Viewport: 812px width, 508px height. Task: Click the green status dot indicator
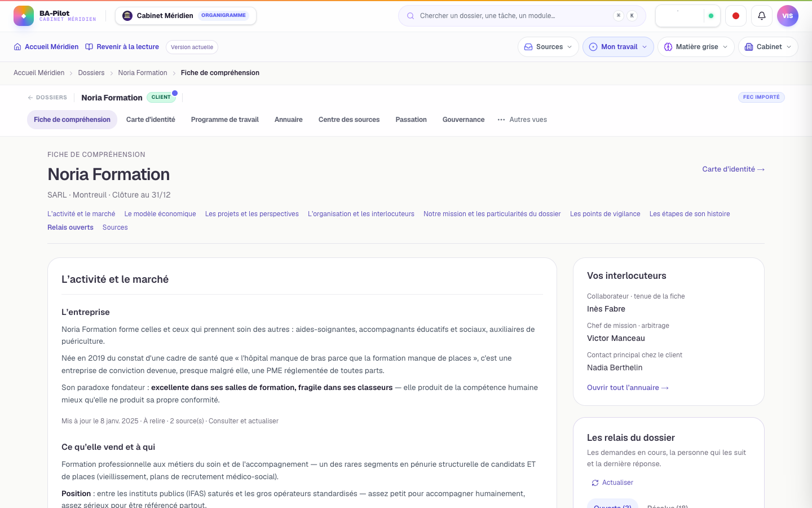[x=711, y=16]
